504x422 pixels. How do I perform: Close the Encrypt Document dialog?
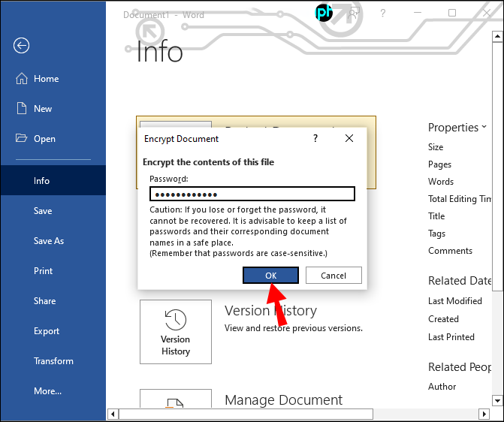349,138
